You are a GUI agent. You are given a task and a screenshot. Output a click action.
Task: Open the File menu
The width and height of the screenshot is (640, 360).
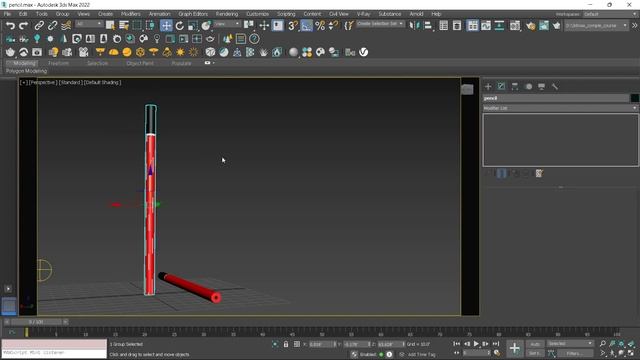point(7,14)
